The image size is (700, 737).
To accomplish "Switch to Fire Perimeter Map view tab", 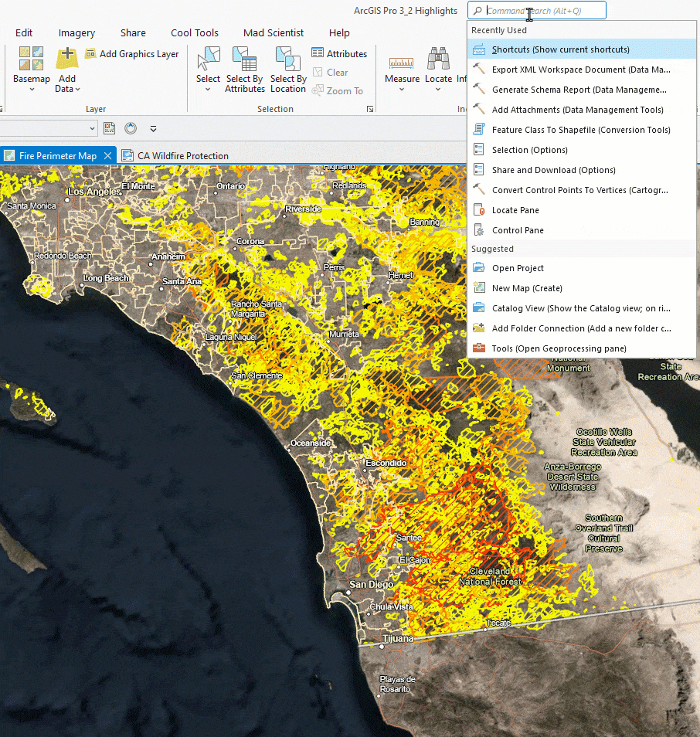I will pos(58,155).
